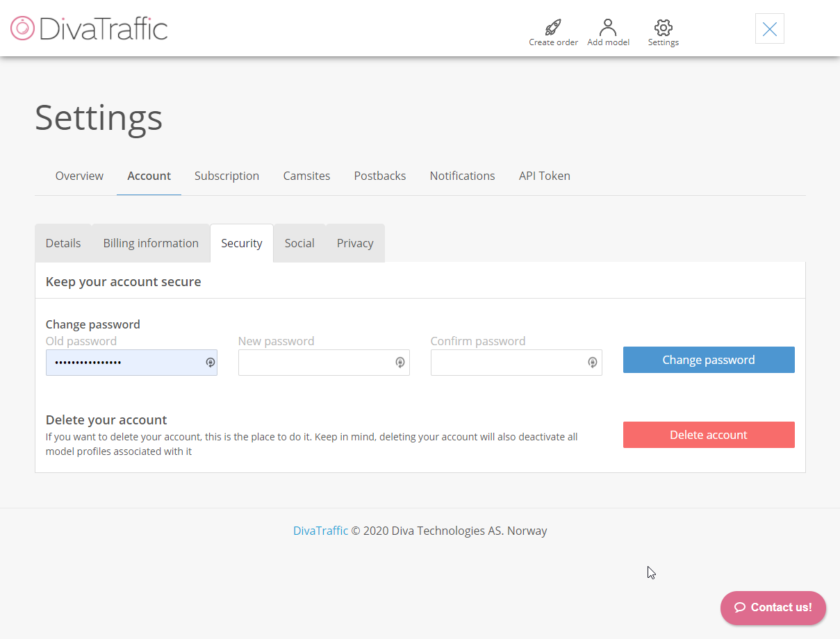This screenshot has width=840, height=639.
Task: Click password manager icon in Confirm password field
Action: click(x=593, y=363)
